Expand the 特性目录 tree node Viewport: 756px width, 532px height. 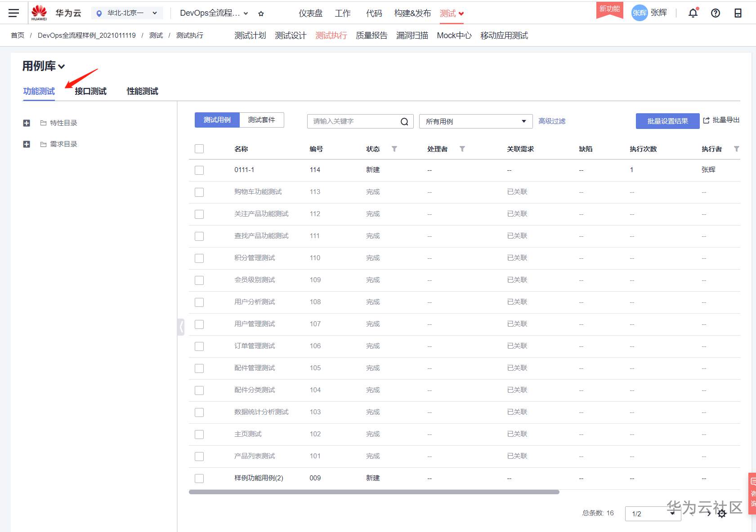click(x=27, y=123)
